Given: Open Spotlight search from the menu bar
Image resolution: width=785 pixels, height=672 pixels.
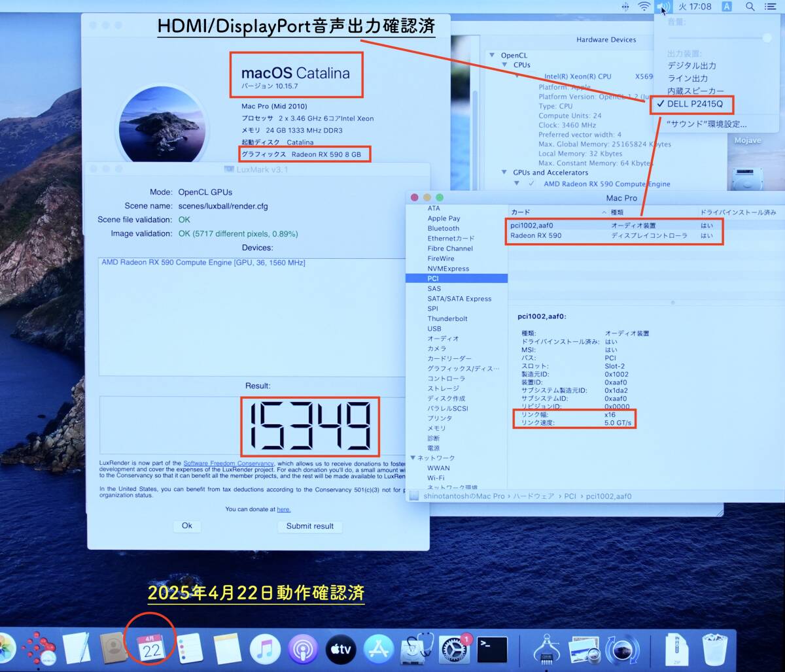Looking at the screenshot, I should pos(750,7).
